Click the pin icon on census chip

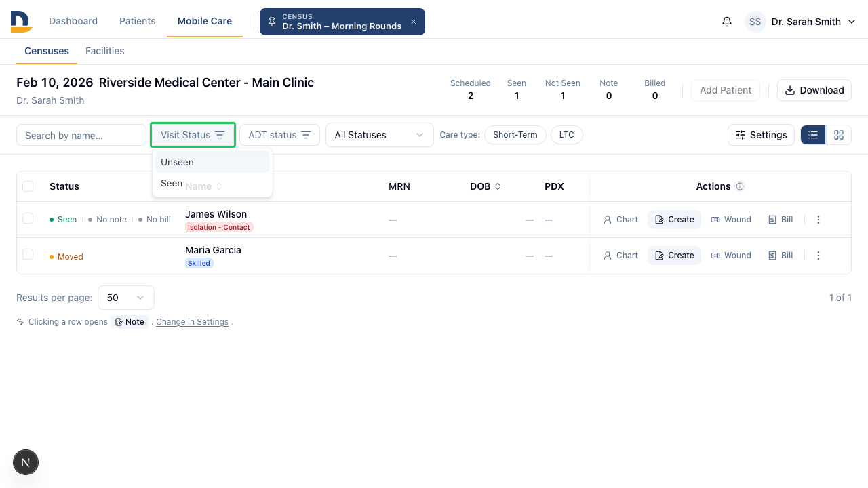[272, 22]
